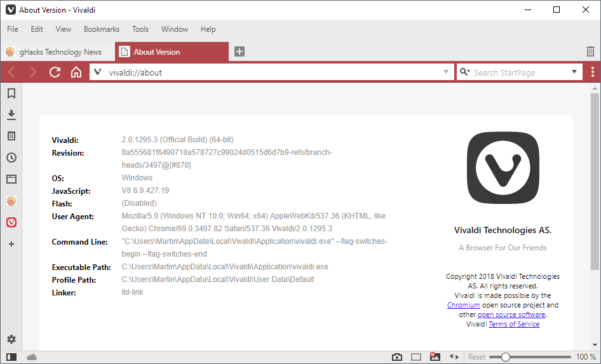Screen dimensions: 601x364
Task: Go to the home page
Action: click(76, 72)
